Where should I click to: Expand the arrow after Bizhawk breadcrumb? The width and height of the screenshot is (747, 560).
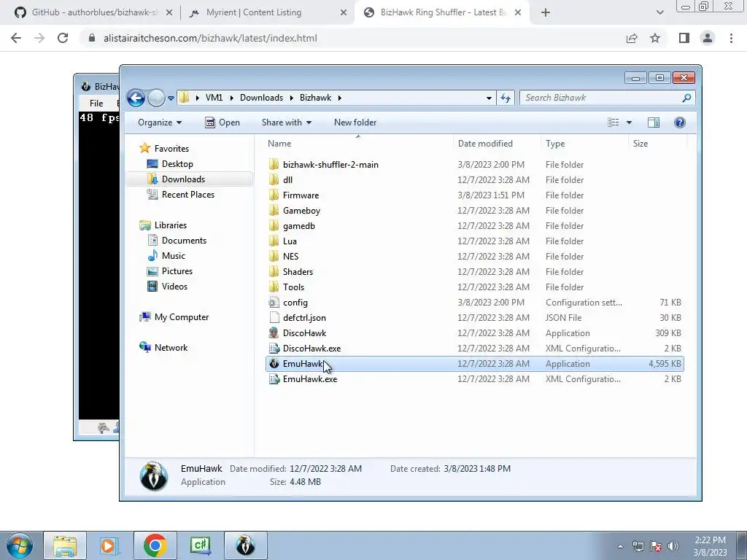340,98
